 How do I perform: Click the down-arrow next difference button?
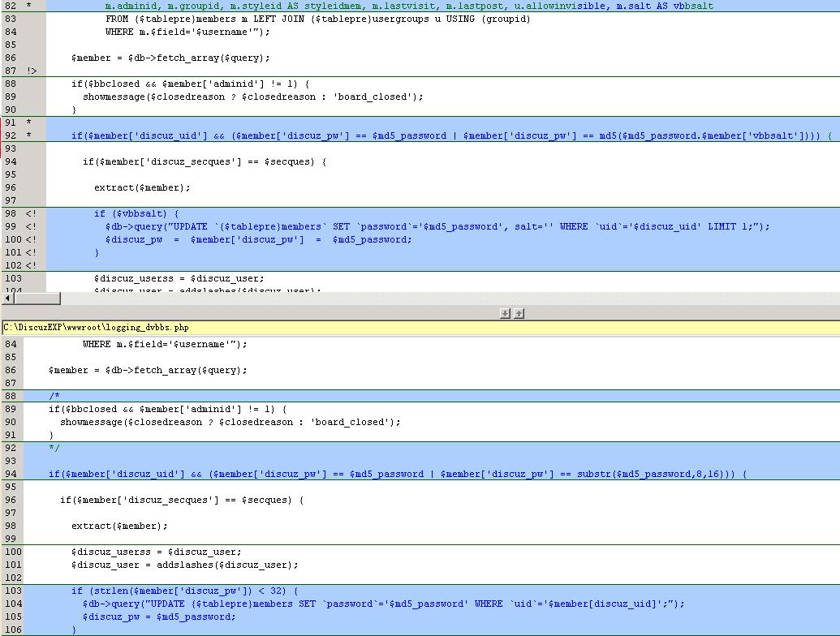(505, 313)
